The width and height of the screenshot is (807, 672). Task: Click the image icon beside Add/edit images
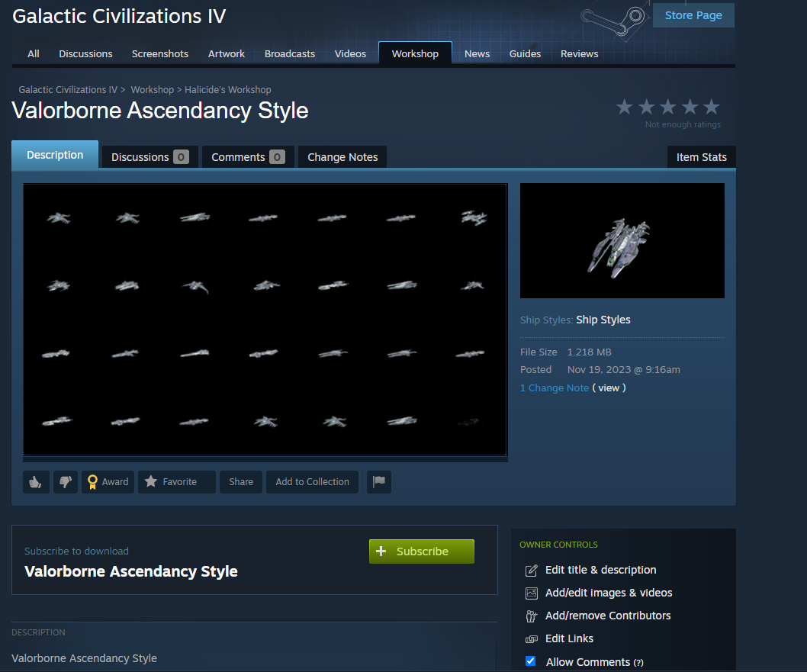[531, 593]
